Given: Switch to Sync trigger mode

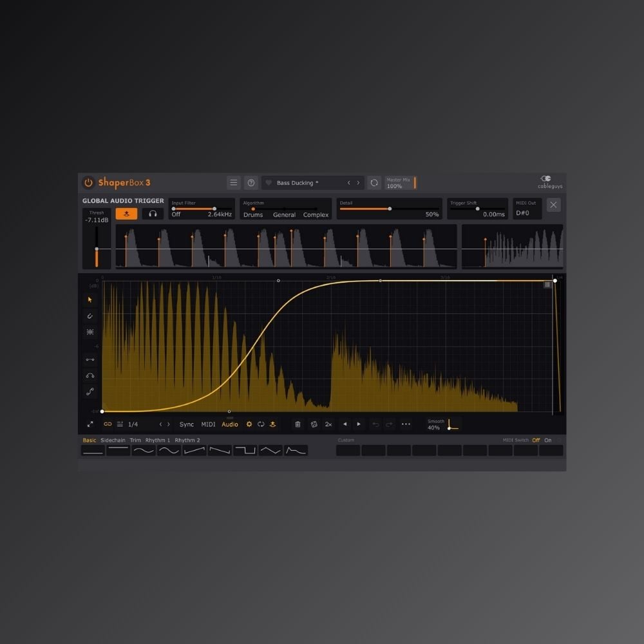Looking at the screenshot, I should pos(187,424).
